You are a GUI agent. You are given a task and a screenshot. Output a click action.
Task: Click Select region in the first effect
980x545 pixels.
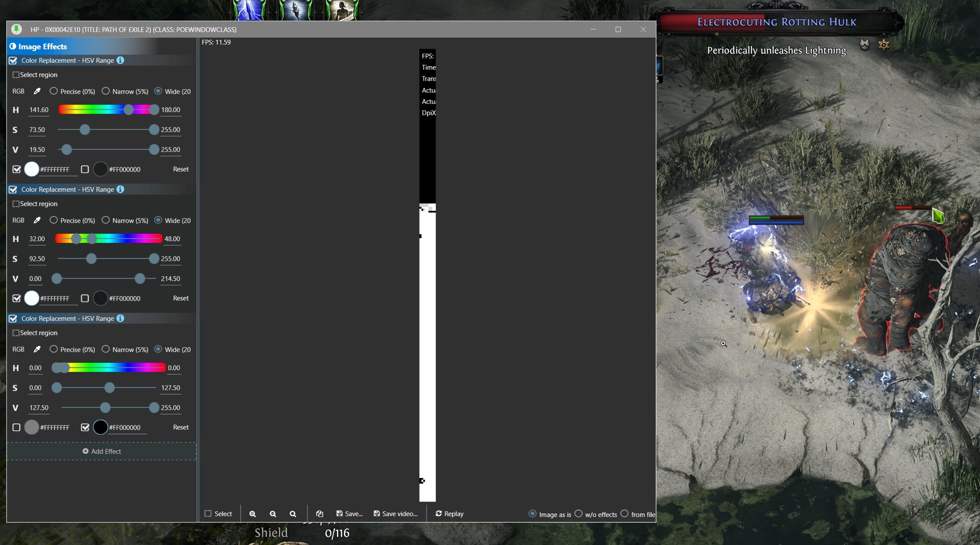tap(35, 75)
